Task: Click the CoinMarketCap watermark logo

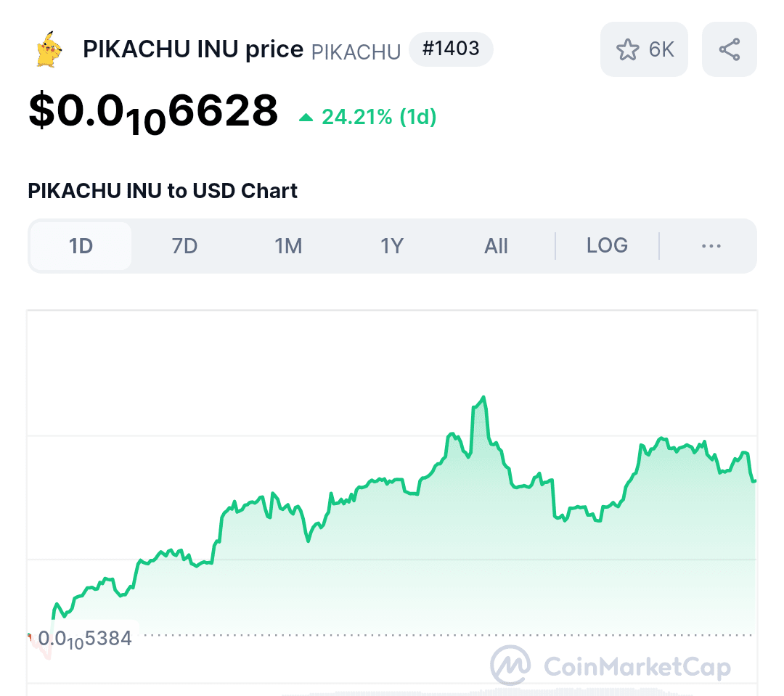Action: click(x=611, y=666)
